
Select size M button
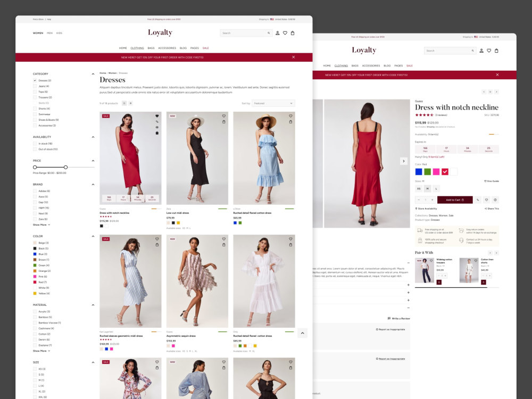pos(428,189)
